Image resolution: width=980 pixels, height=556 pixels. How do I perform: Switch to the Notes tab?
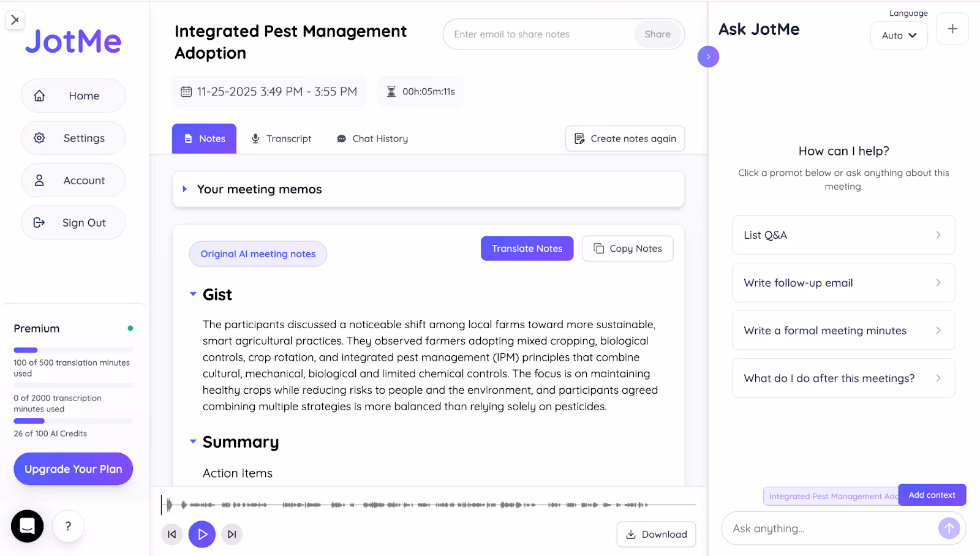pyautogui.click(x=204, y=138)
